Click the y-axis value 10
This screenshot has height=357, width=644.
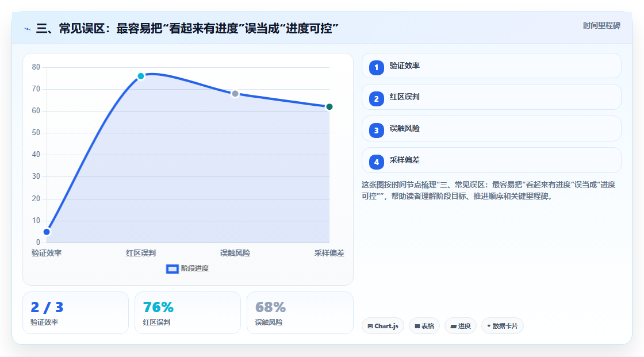(x=36, y=221)
